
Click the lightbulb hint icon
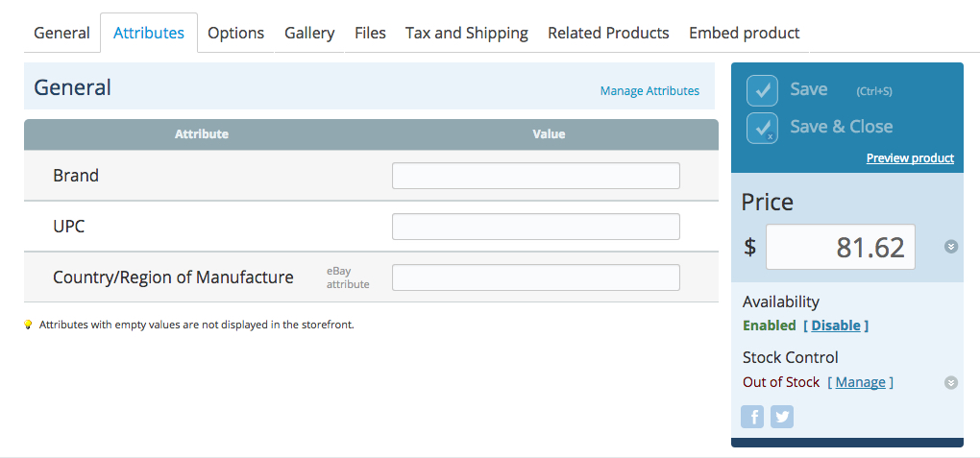tap(28, 325)
